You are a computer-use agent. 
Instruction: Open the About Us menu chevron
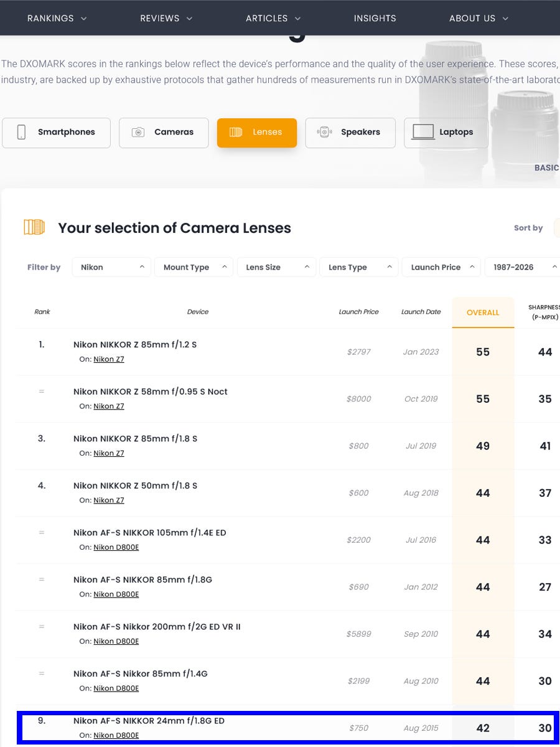coord(505,19)
